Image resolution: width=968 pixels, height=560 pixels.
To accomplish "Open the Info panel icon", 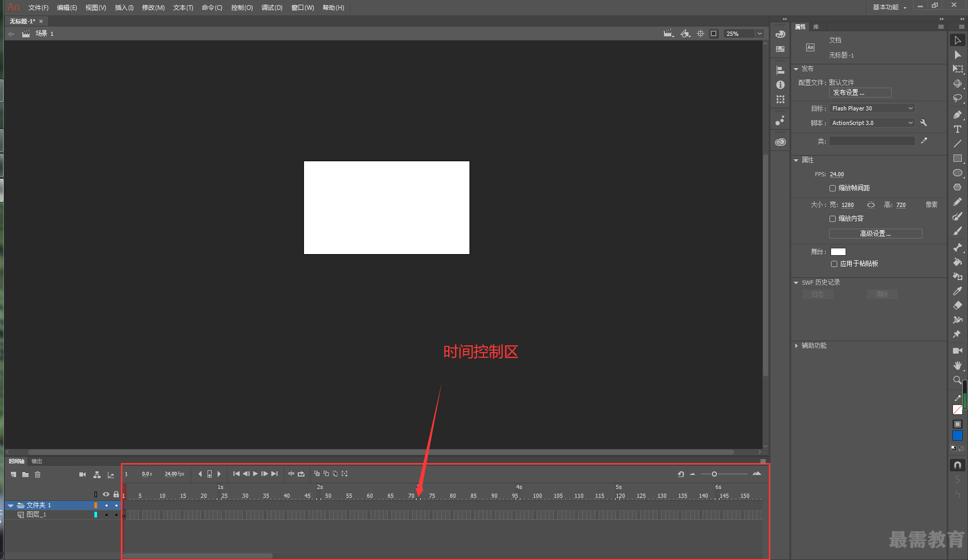I will 780,85.
